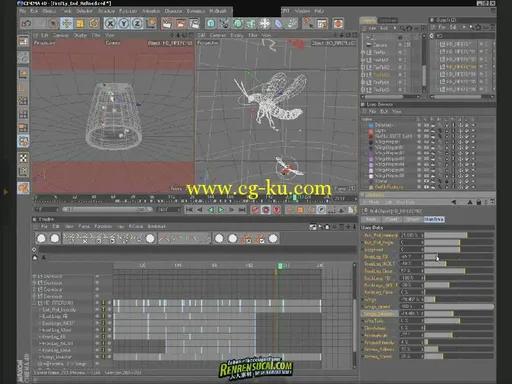Select the texture/checker mode icon in left palette
Image resolution: width=512 pixels, height=384 pixels.
click(23, 158)
